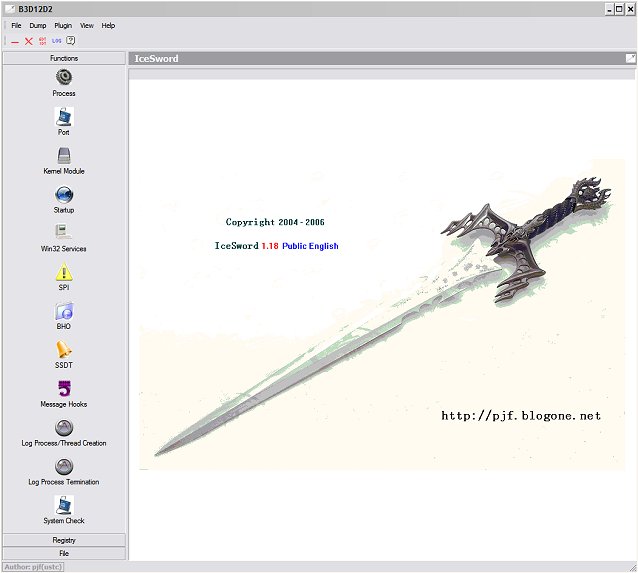Expand the File panel section at bottom
The height and width of the screenshot is (573, 638).
click(x=64, y=553)
